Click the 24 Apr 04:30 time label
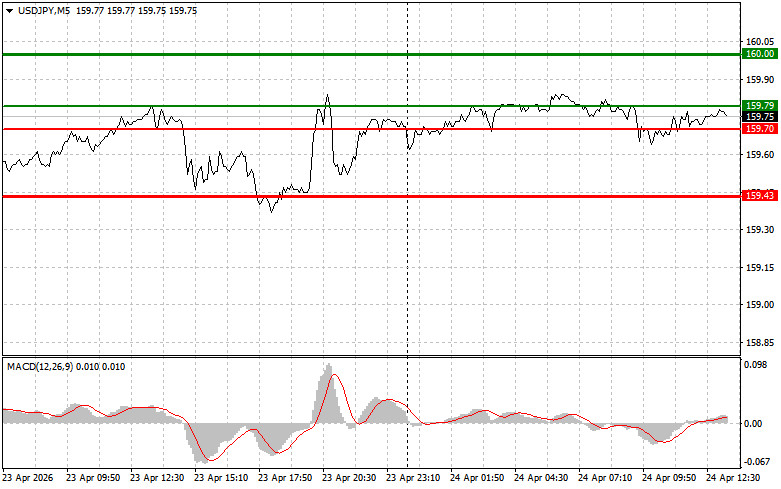Viewport: 781px width, 489px height. [x=541, y=478]
